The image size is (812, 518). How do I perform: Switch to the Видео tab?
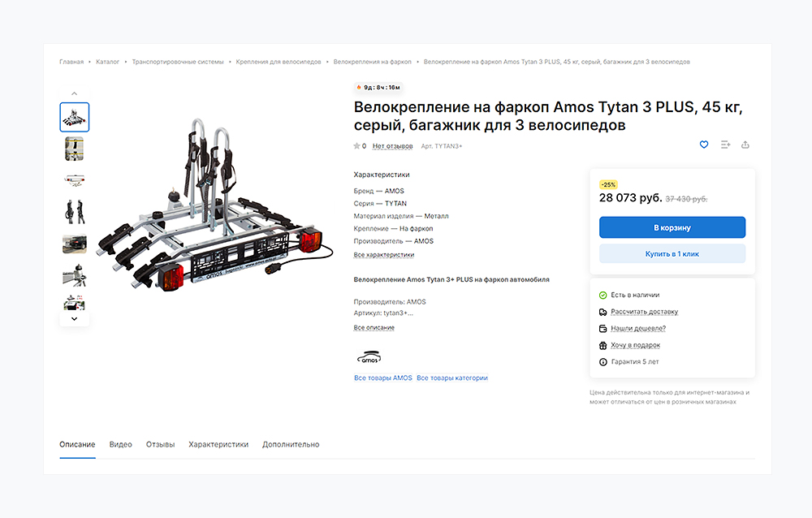(x=121, y=444)
